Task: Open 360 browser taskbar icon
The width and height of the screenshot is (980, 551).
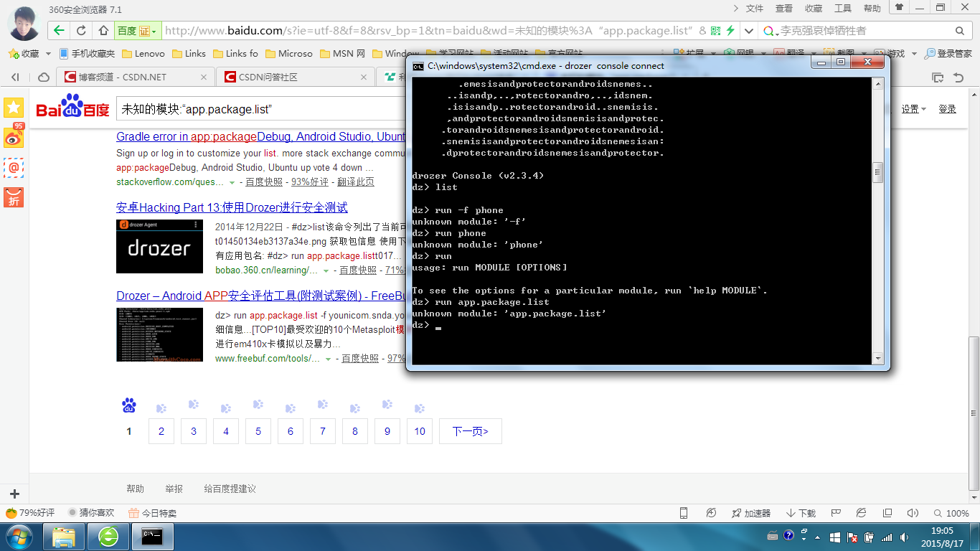Action: [109, 537]
